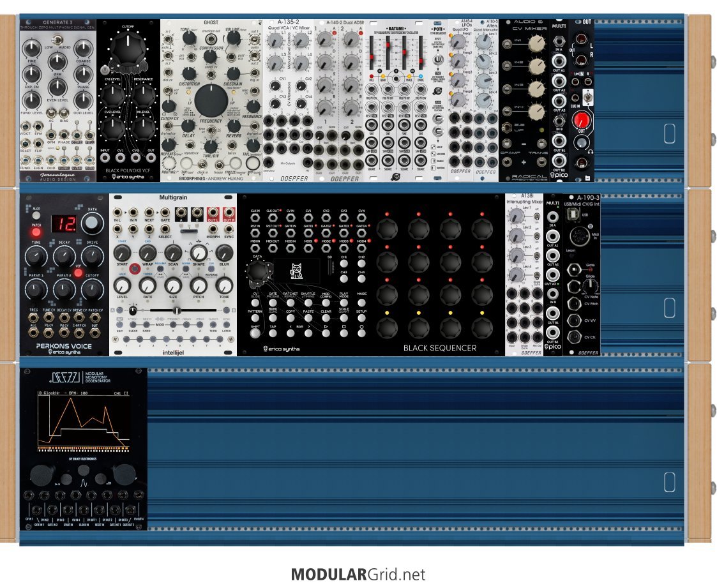Click envelope 1 Attack knob on A-140-2 ADSR

325,40
